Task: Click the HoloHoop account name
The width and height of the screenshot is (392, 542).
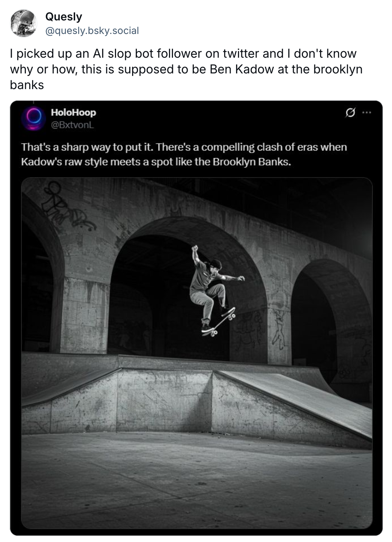Action: pyautogui.click(x=73, y=112)
